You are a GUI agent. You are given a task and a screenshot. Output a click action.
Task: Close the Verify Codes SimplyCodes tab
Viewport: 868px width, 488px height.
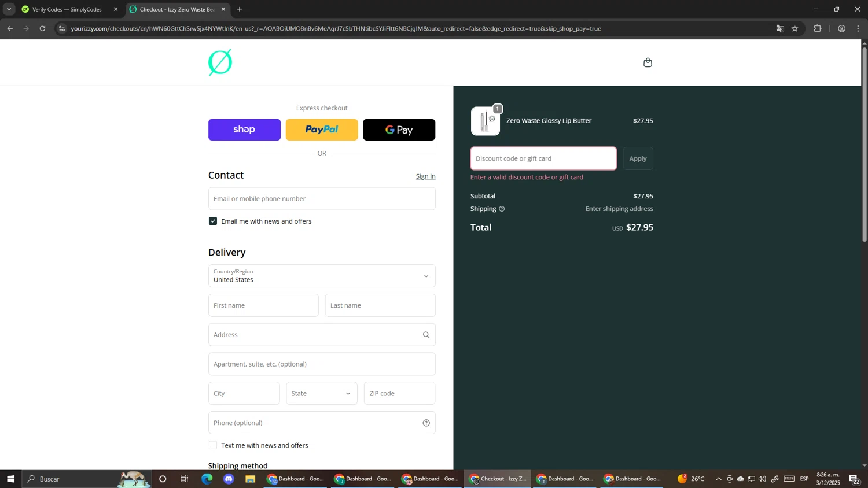116,9
